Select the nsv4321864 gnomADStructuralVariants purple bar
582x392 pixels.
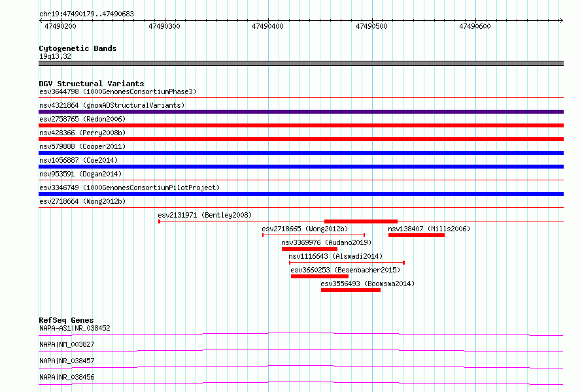click(301, 112)
